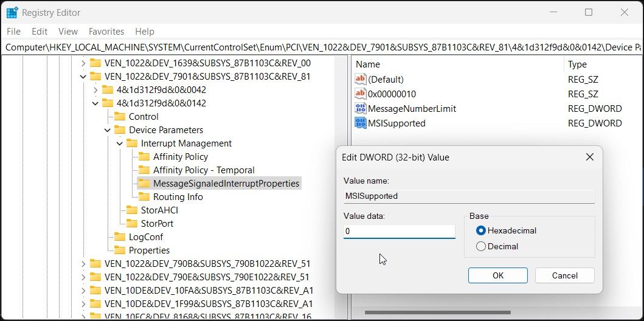Click the MessageNumberLimit DWORD icon
This screenshot has width=644, height=321.
coord(361,109)
